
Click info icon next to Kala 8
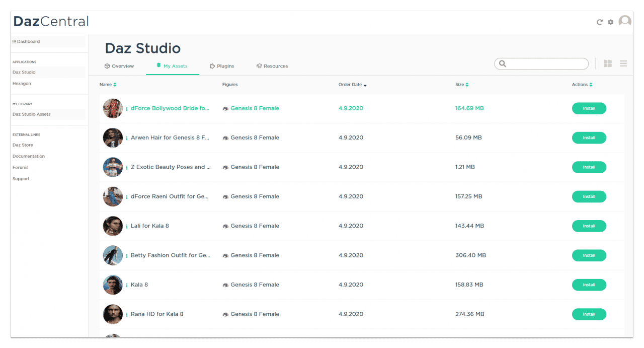(x=127, y=285)
